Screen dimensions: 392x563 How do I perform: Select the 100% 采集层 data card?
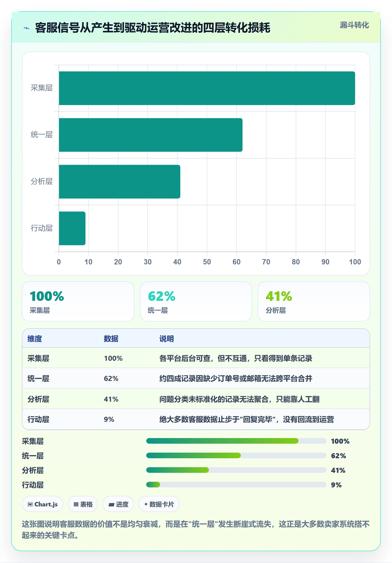[x=78, y=301]
